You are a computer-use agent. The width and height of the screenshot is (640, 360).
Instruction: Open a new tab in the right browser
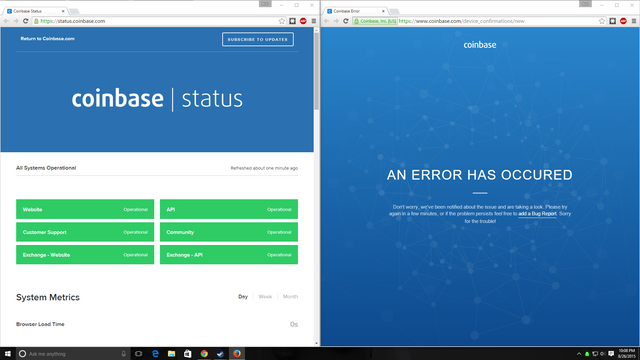394,11
